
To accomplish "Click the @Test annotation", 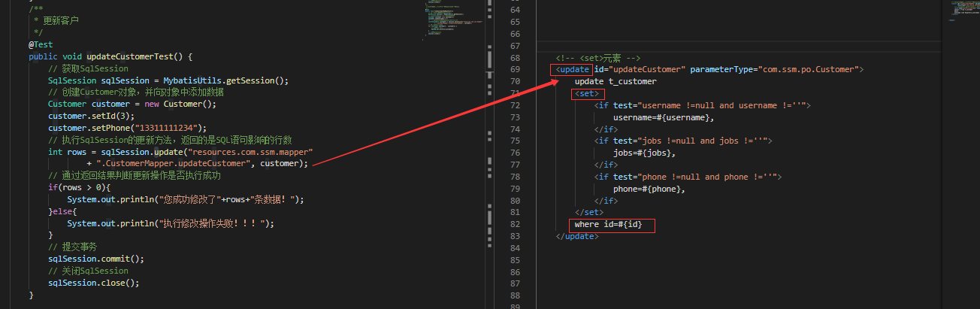I will pos(41,44).
